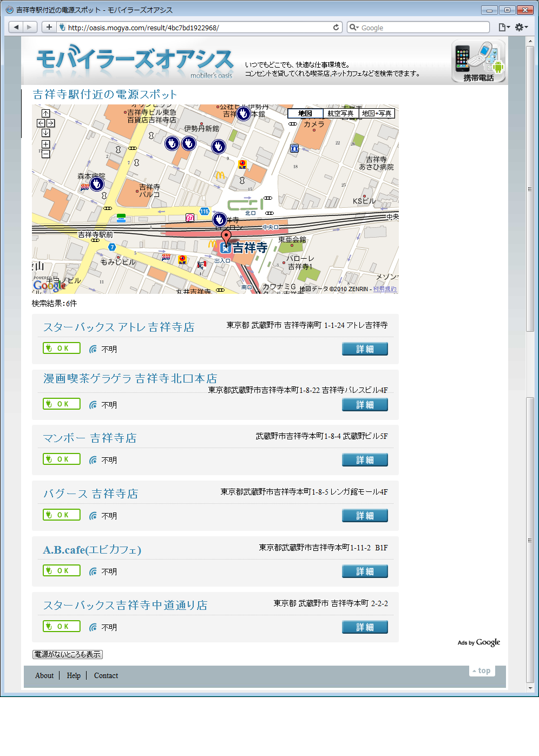
Task: Open スターバックス吉祥寺中道通り店 listing
Action: [x=125, y=605]
